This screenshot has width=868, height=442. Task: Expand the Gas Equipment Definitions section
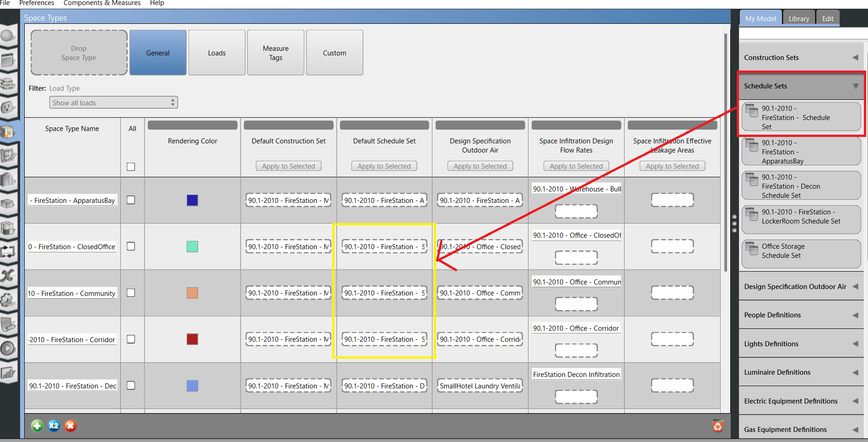pyautogui.click(x=801, y=430)
